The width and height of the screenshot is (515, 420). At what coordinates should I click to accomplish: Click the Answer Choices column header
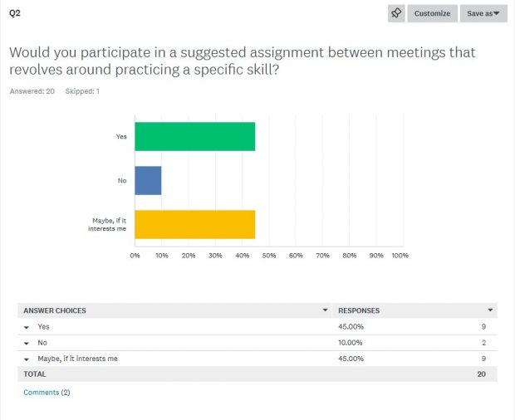55,310
